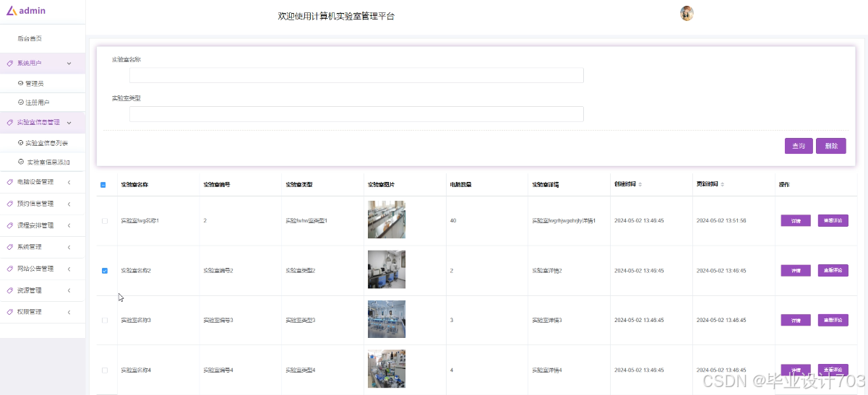Check the box for row 实验室名称3
Image resolution: width=868 pixels, height=395 pixels.
point(105,320)
